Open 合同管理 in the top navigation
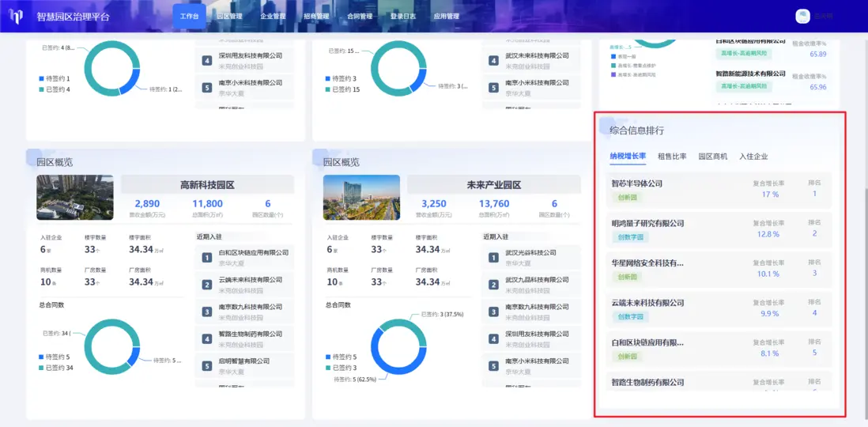 pos(359,16)
